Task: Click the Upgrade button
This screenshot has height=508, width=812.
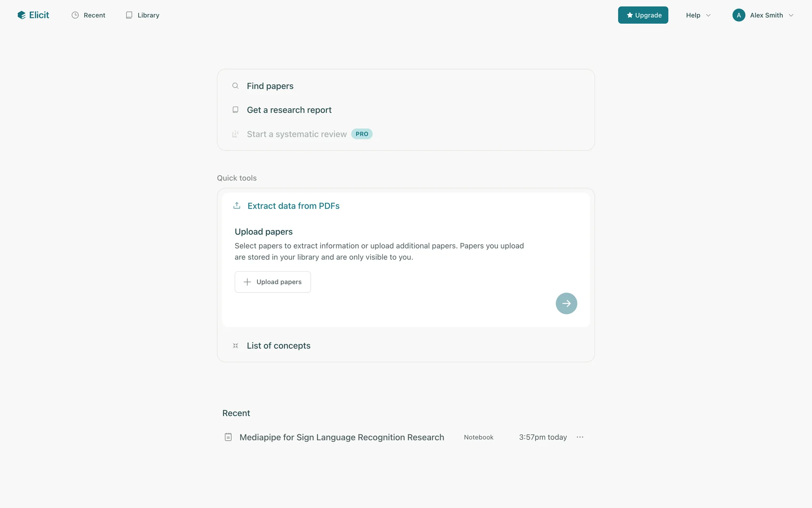Action: (x=643, y=15)
